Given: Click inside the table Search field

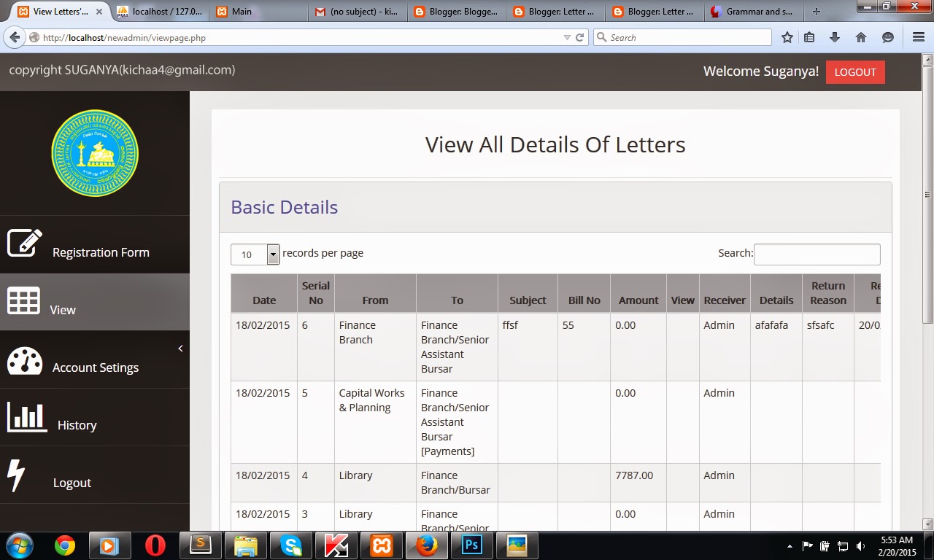Looking at the screenshot, I should (x=817, y=254).
